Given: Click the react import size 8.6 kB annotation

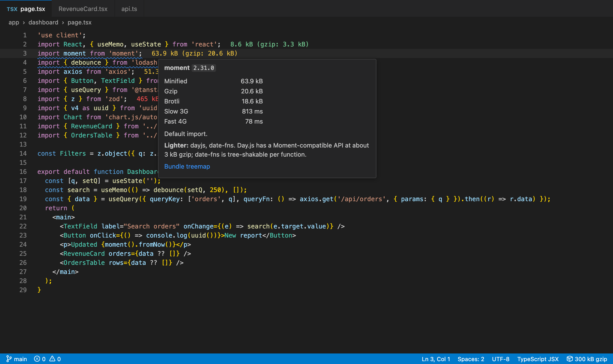Looking at the screenshot, I should 269,44.
